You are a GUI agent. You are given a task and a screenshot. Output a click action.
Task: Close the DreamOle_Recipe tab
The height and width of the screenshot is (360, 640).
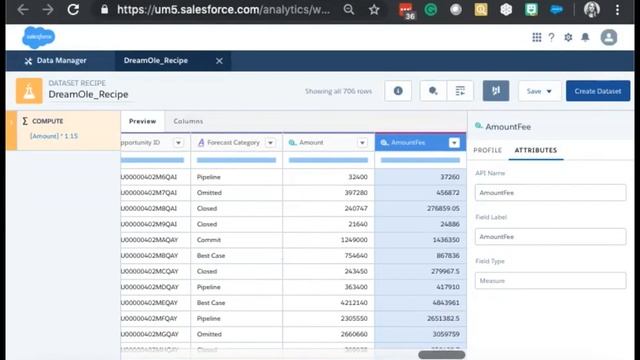pyautogui.click(x=219, y=61)
